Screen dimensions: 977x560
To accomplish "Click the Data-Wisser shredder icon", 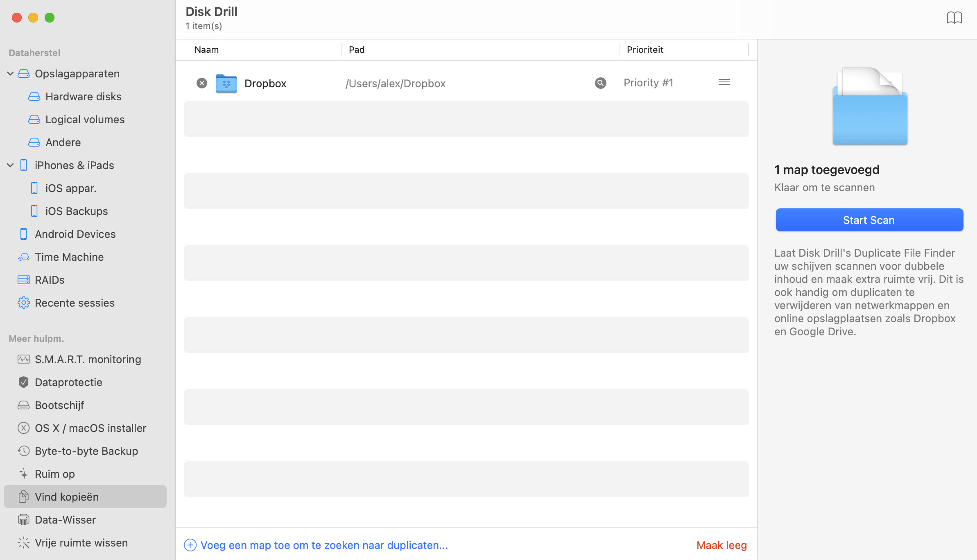I will (x=24, y=520).
